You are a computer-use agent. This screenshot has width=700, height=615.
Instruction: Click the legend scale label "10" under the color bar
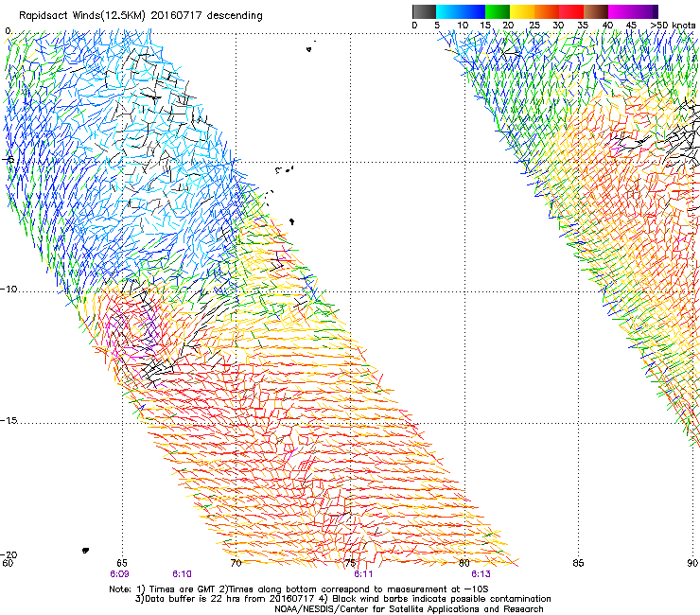click(463, 26)
